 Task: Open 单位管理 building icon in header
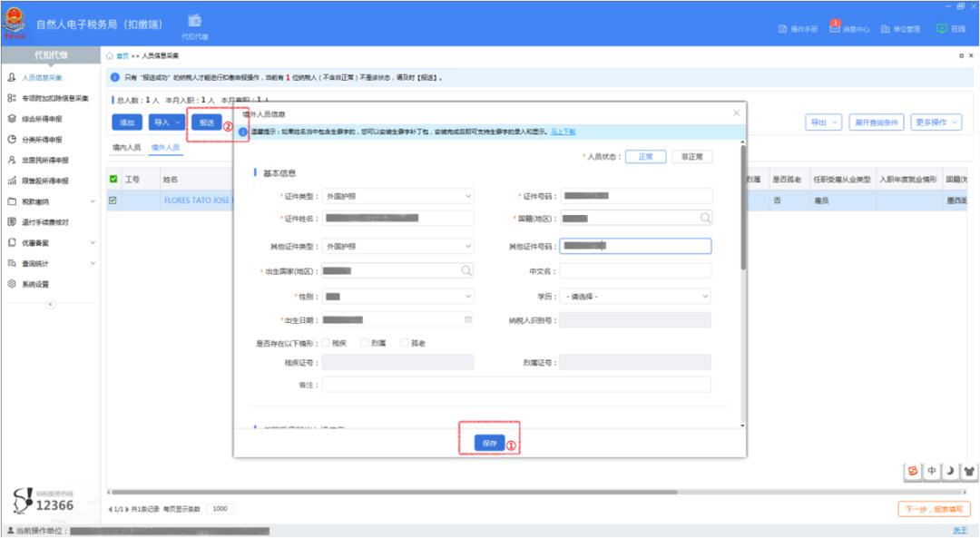click(x=886, y=29)
